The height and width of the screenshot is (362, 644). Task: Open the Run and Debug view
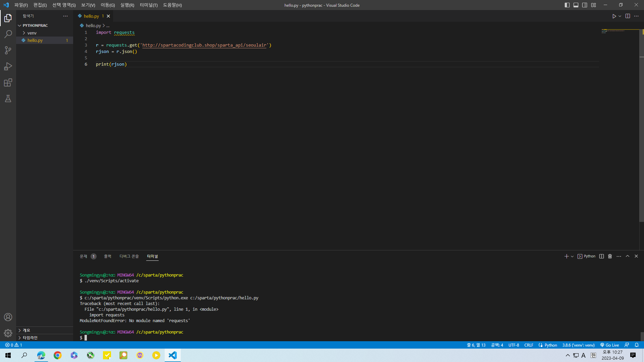[x=8, y=66]
